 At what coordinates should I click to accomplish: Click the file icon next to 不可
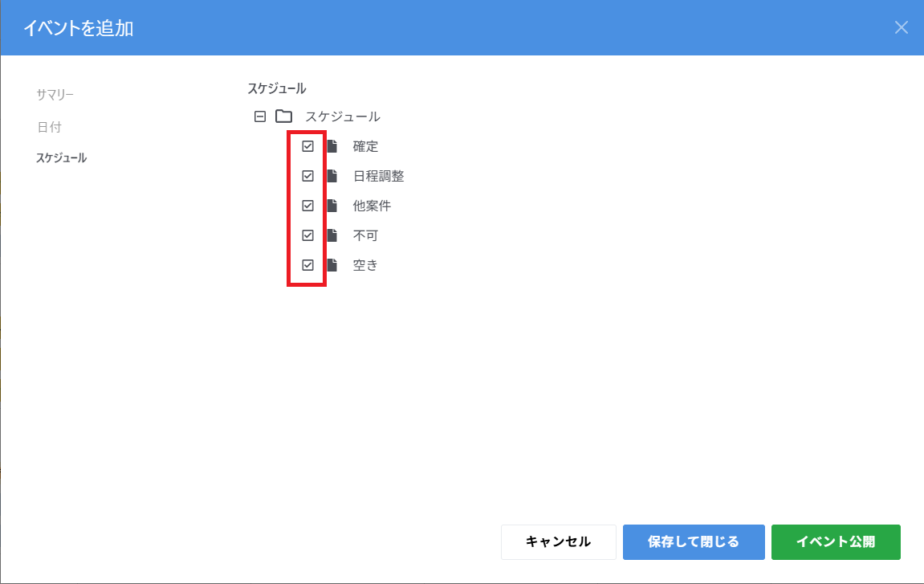(332, 235)
